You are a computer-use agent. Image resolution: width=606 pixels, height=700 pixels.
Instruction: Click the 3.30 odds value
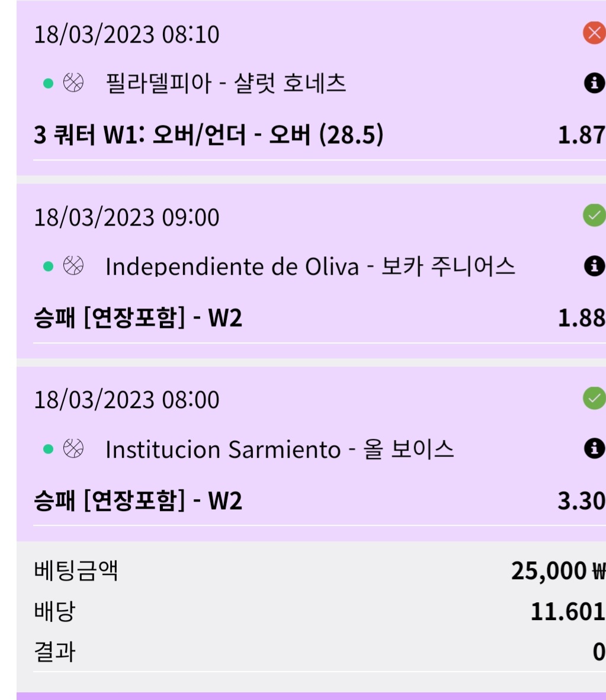pyautogui.click(x=582, y=501)
